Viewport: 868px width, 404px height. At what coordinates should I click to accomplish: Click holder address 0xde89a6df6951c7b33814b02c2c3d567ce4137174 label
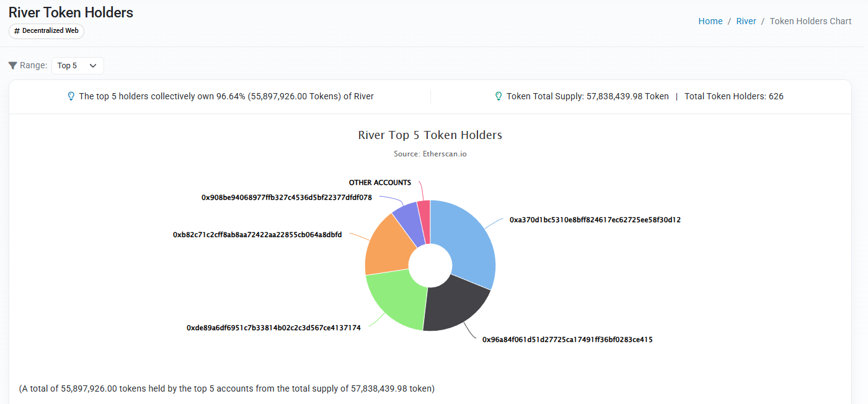click(x=273, y=326)
